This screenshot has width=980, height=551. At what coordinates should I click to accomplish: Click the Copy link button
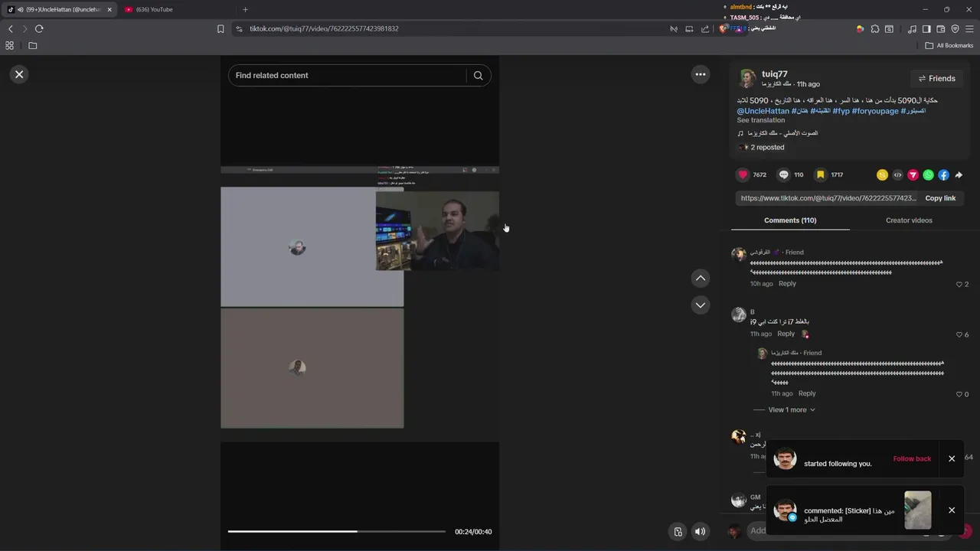(940, 198)
